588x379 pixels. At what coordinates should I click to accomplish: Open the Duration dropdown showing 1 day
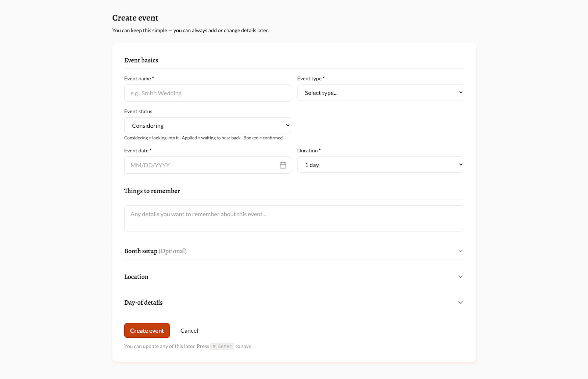point(380,165)
